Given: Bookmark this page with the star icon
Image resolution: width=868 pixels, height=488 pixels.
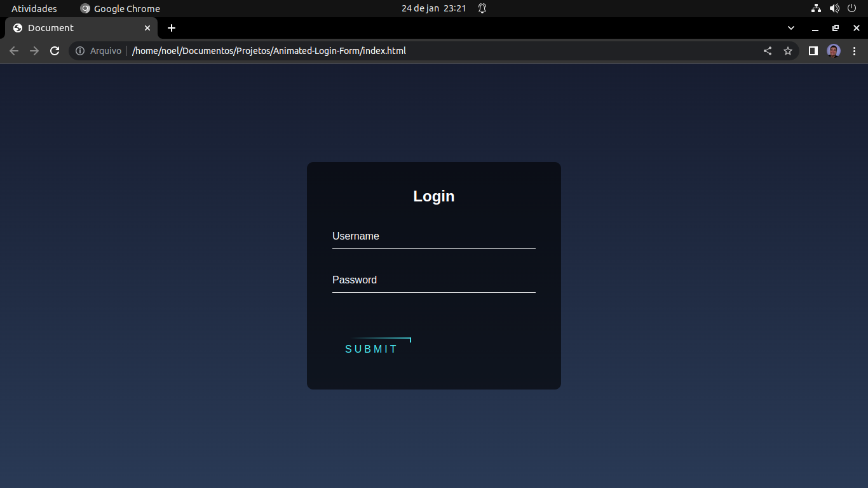Looking at the screenshot, I should pyautogui.click(x=788, y=50).
